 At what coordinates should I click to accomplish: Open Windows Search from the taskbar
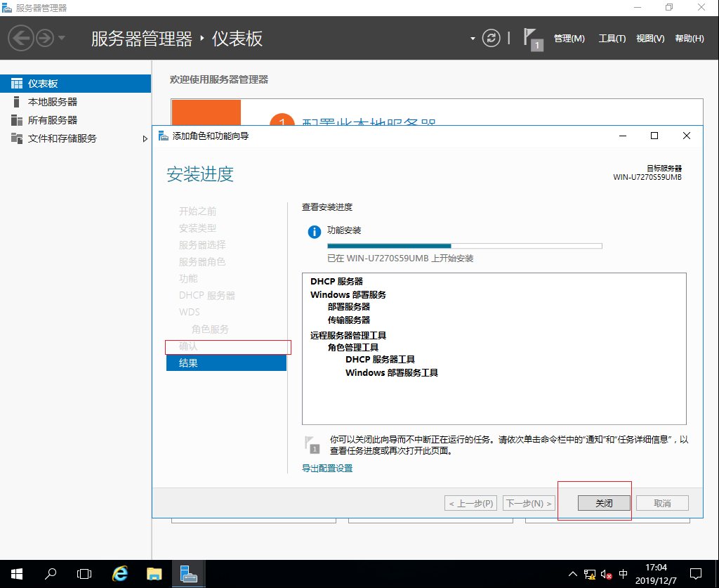(50, 573)
